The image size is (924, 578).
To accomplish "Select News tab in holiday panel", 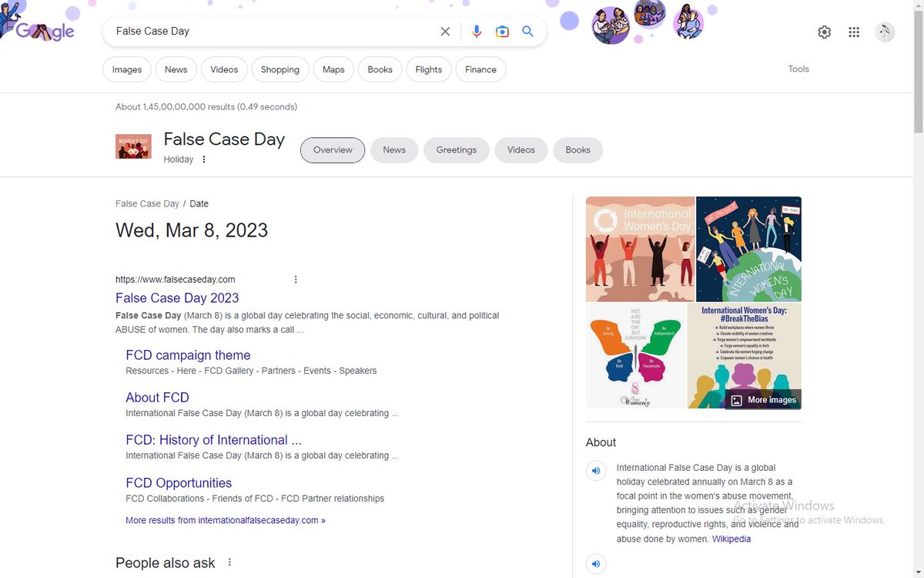I will click(x=394, y=150).
